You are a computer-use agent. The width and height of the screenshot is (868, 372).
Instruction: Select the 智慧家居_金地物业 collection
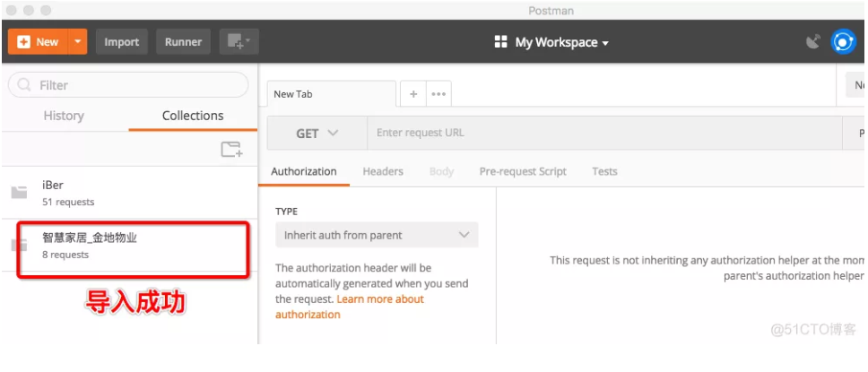(x=90, y=246)
